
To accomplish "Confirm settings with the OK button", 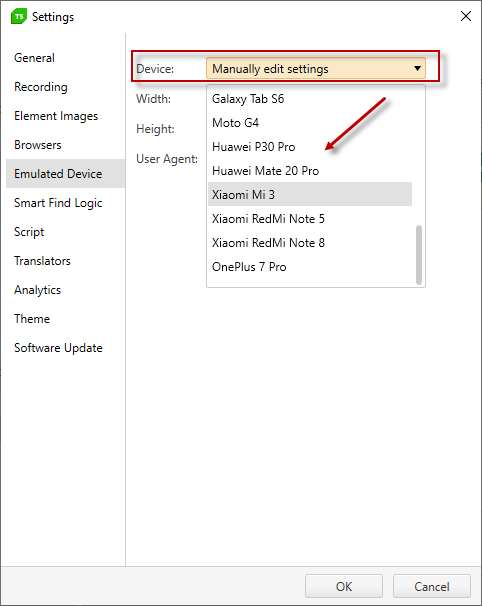I will click(344, 586).
